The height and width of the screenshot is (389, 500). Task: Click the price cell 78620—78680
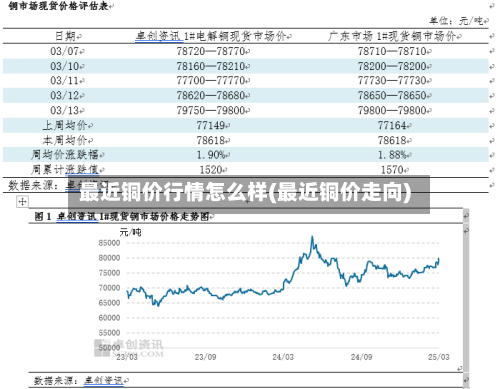pyautogui.click(x=211, y=96)
